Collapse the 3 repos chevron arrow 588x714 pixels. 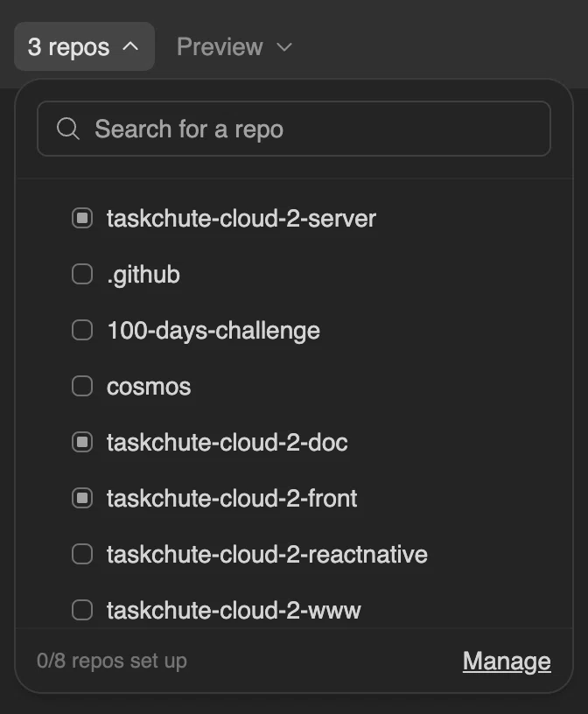point(130,46)
